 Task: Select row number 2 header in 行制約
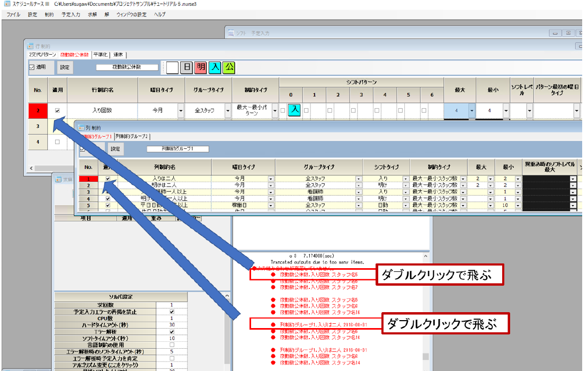[x=38, y=111]
